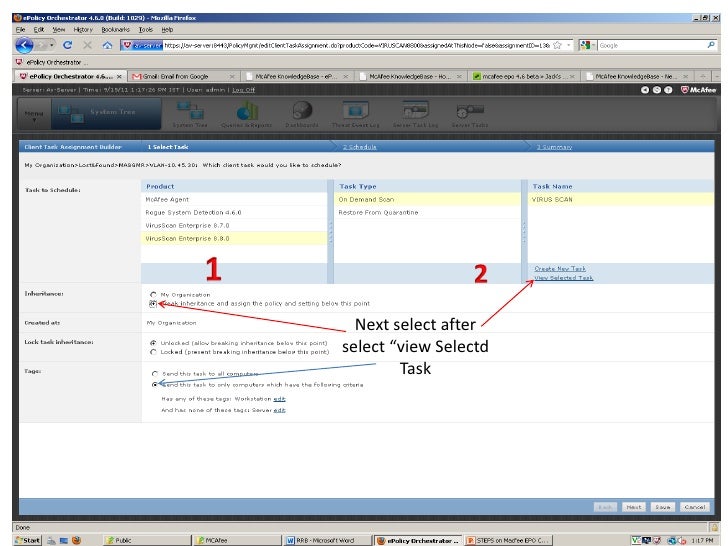Click the Google search input box
728x546 pixels.
(x=651, y=45)
